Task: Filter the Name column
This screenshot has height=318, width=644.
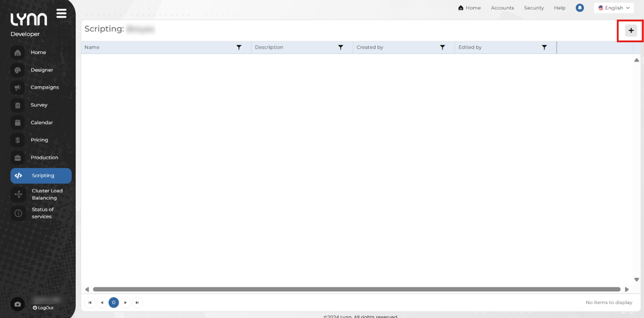Action: click(239, 47)
